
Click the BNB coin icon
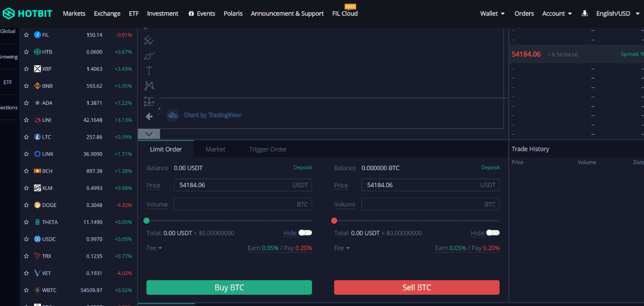pyautogui.click(x=37, y=86)
